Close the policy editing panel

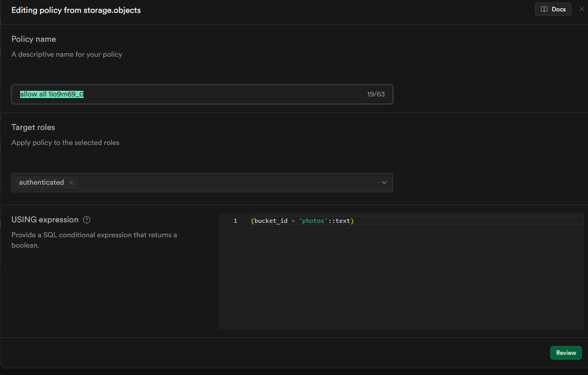[582, 9]
